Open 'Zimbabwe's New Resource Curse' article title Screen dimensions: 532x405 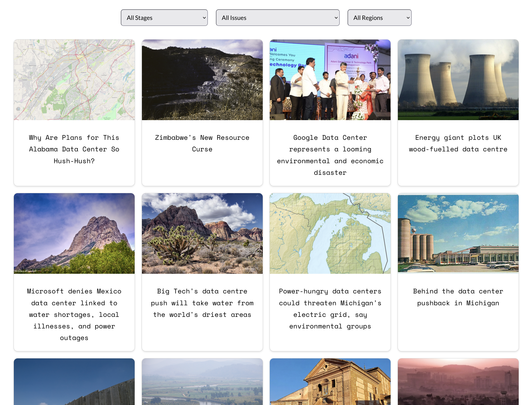[202, 143]
